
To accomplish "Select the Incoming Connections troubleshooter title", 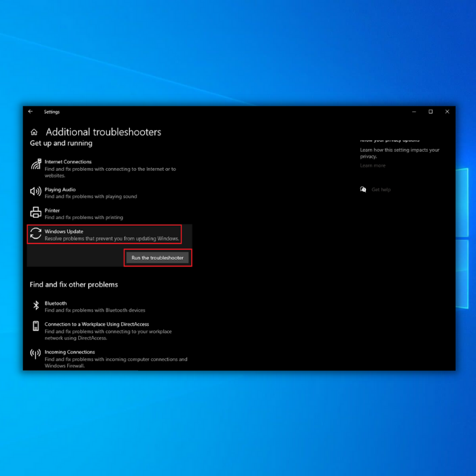I will (x=70, y=352).
